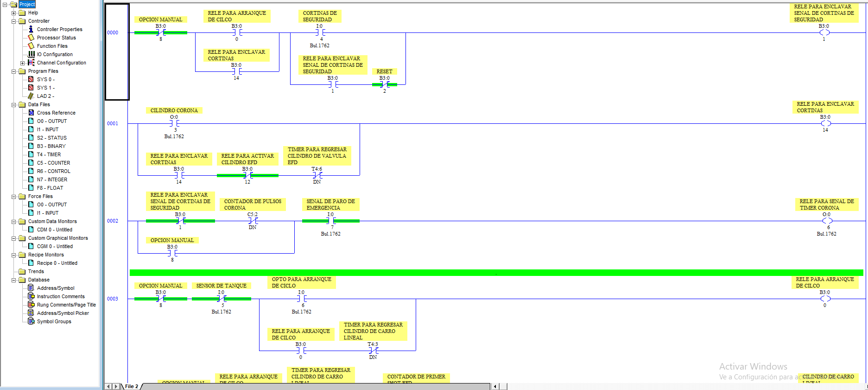Select the RESET contact B3:0/2 in rung 0000
Screen dimensions: 868x390
tap(385, 84)
